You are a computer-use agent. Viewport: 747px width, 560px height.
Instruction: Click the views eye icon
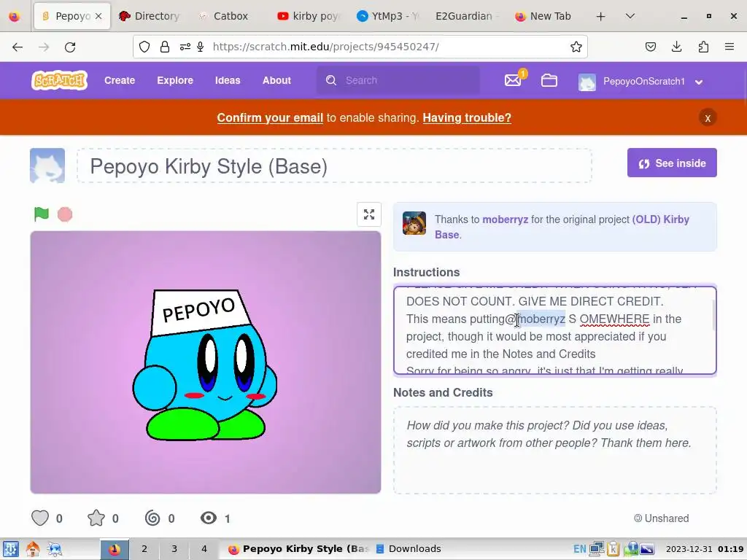coord(209,518)
